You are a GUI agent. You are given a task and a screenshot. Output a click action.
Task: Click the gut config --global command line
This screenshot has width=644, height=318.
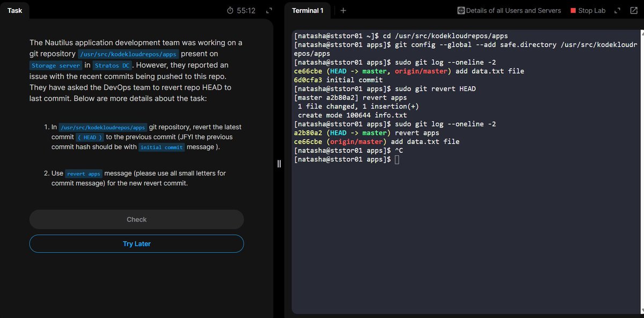click(x=465, y=49)
